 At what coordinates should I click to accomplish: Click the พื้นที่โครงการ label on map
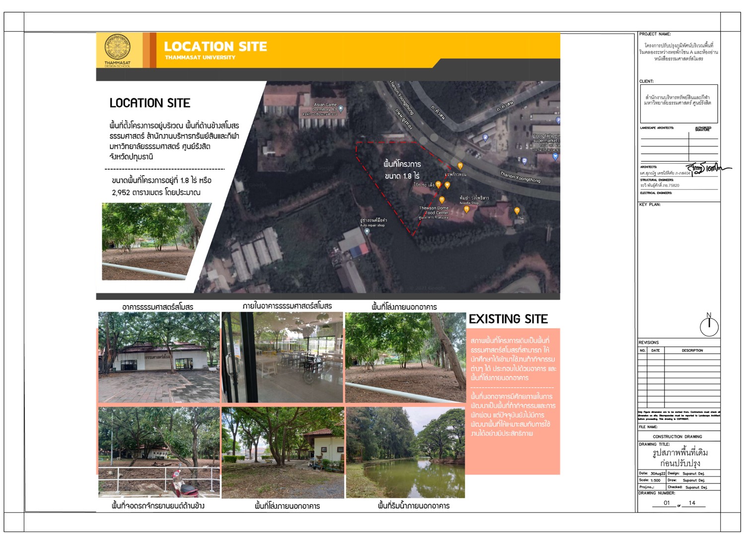point(402,164)
